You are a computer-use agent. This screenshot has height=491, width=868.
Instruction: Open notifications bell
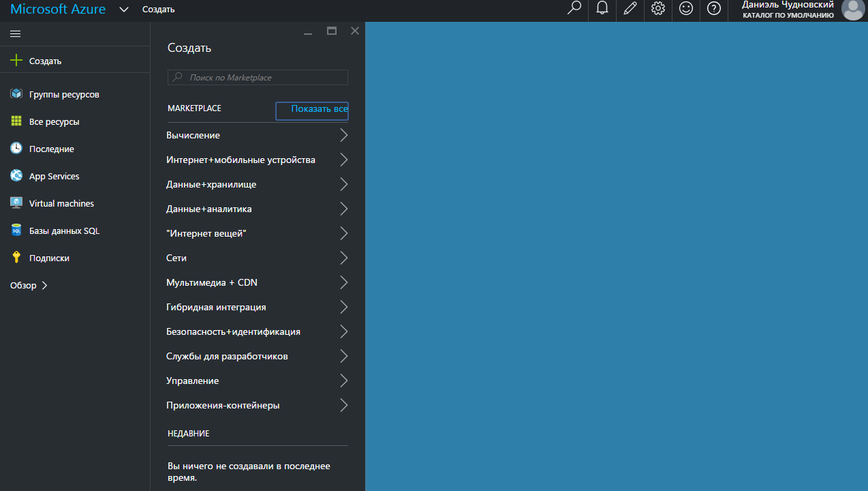602,8
